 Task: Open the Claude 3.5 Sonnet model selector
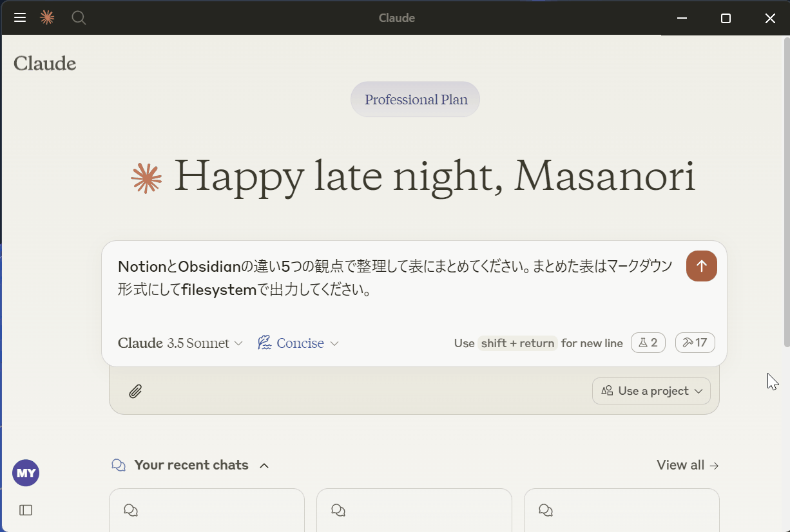point(180,343)
